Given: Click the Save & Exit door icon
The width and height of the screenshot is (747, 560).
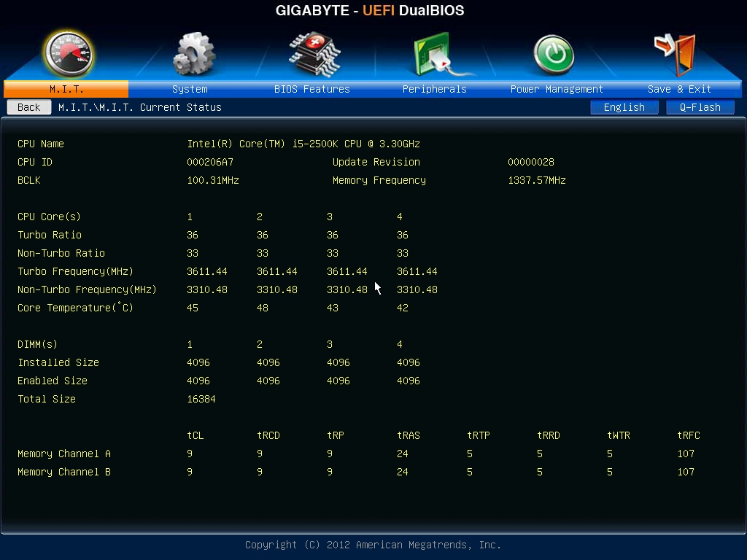Looking at the screenshot, I should [675, 54].
